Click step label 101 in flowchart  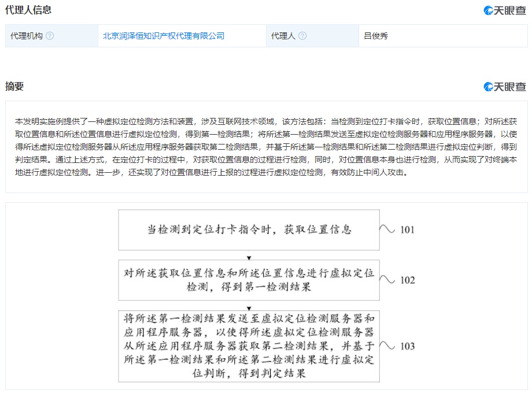tap(407, 230)
